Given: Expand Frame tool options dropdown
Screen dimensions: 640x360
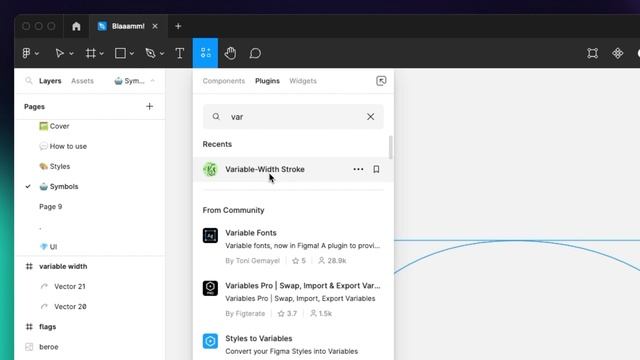Looking at the screenshot, I should [102, 53].
